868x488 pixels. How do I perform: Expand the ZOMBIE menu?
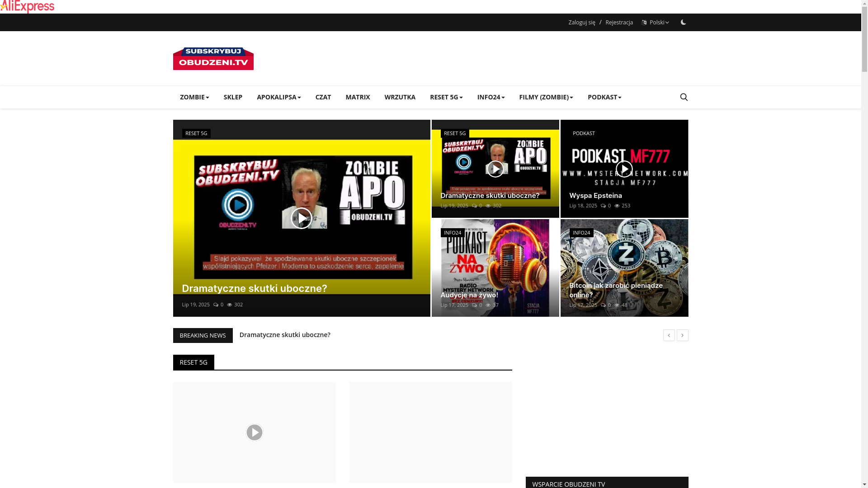[x=194, y=97]
